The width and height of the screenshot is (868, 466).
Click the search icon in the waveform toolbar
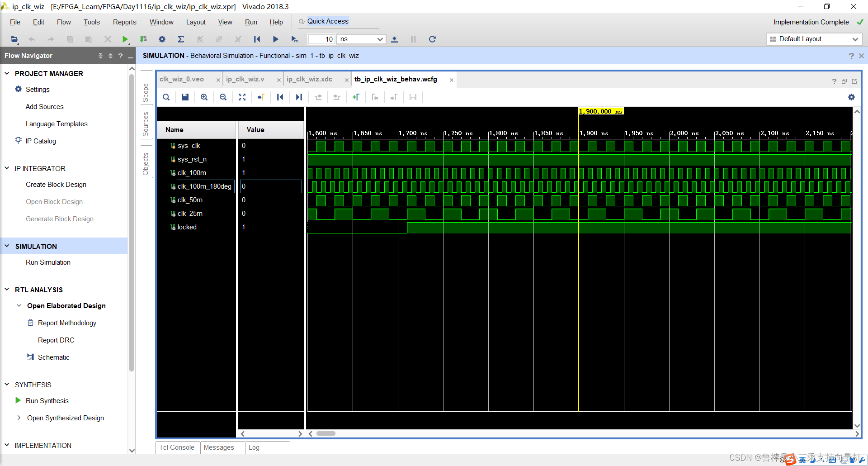(x=166, y=97)
